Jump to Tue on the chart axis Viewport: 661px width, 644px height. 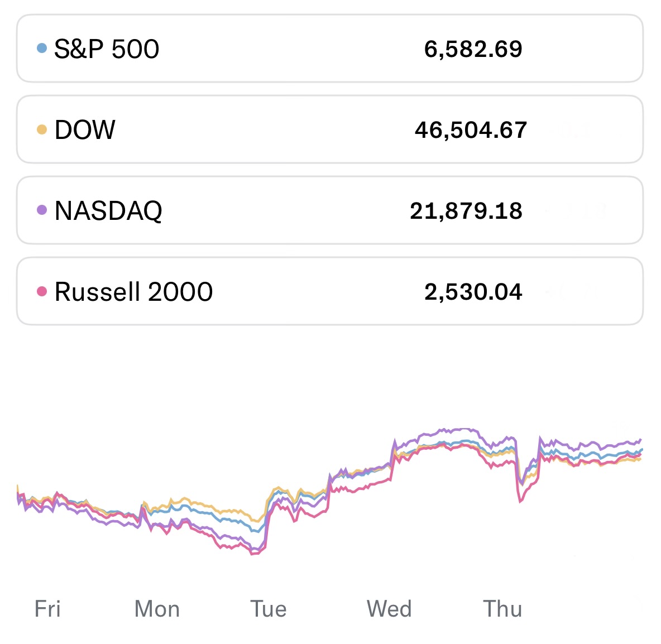click(268, 609)
